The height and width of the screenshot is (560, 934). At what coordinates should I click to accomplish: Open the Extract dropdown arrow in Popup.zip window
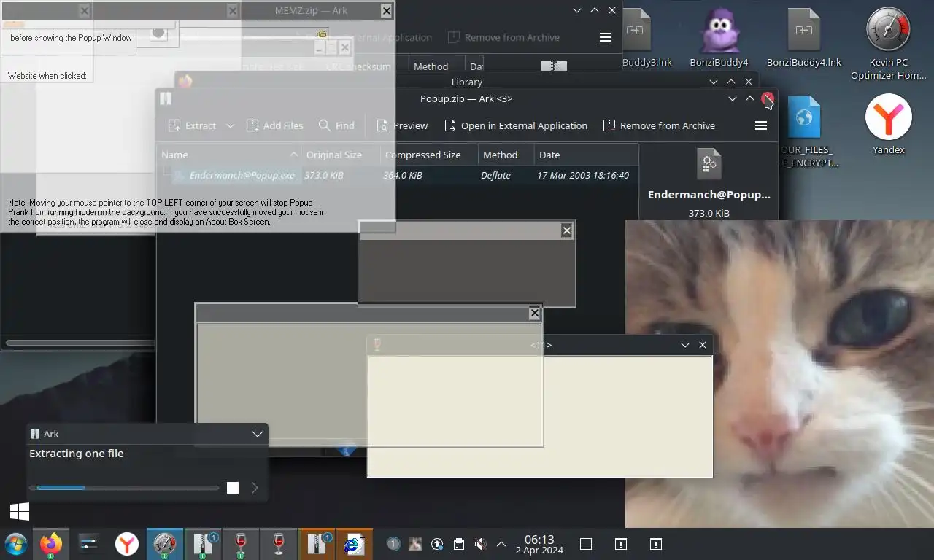[230, 125]
